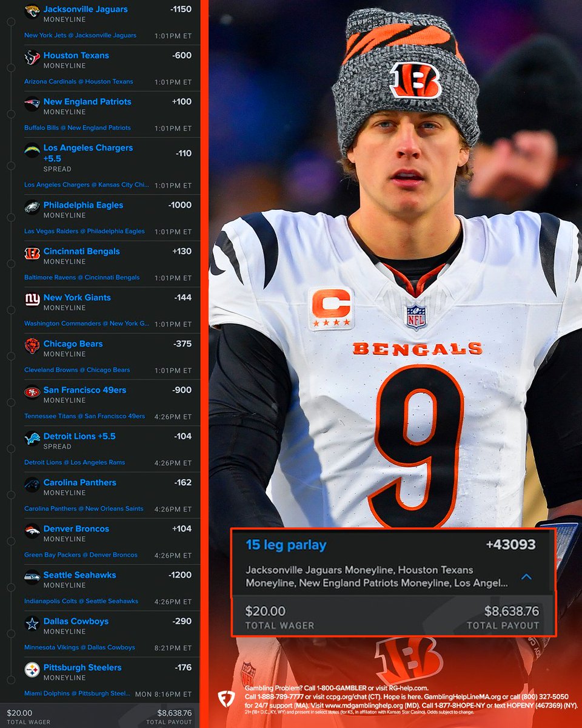This screenshot has height=728, width=582.
Task: Select Carolina Panthers @ New Orleans Saints matchup
Action: [84, 508]
